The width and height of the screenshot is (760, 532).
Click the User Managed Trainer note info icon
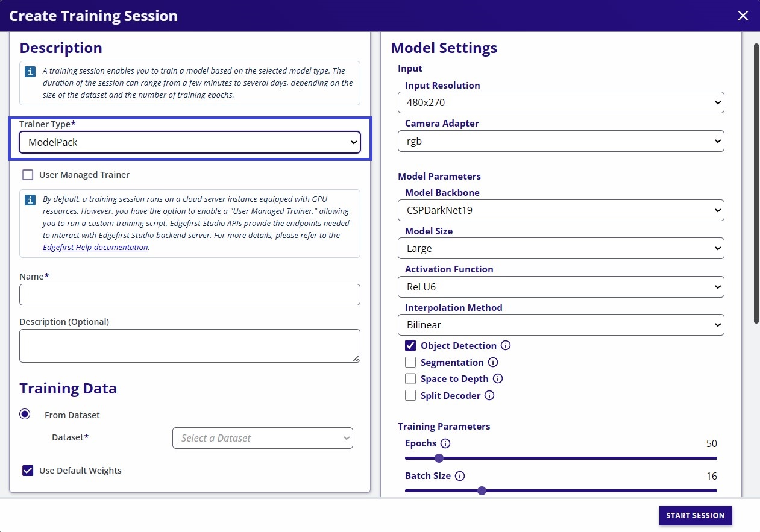click(30, 199)
